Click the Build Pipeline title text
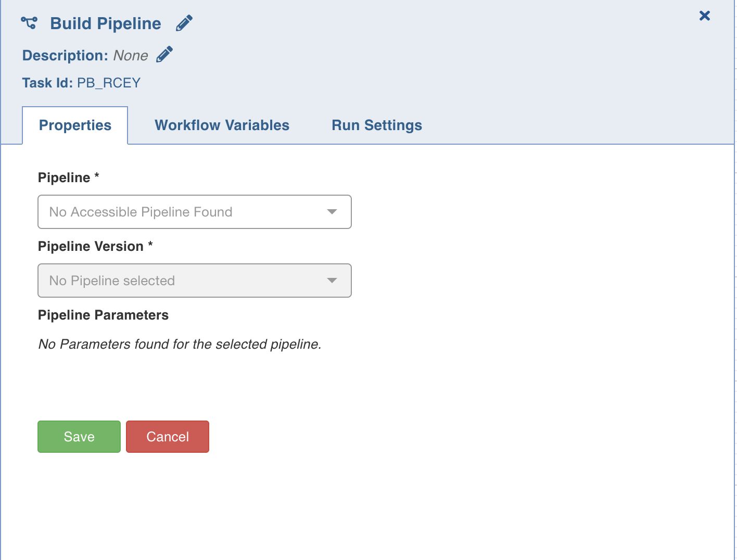737x560 pixels. coord(106,23)
